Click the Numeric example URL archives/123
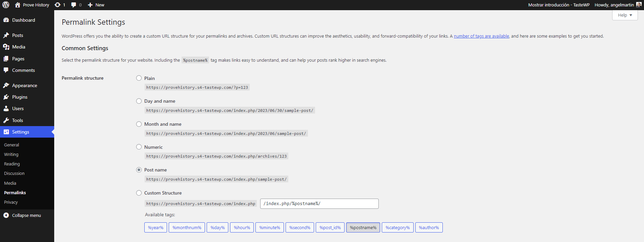This screenshot has width=644, height=242. 216,156
